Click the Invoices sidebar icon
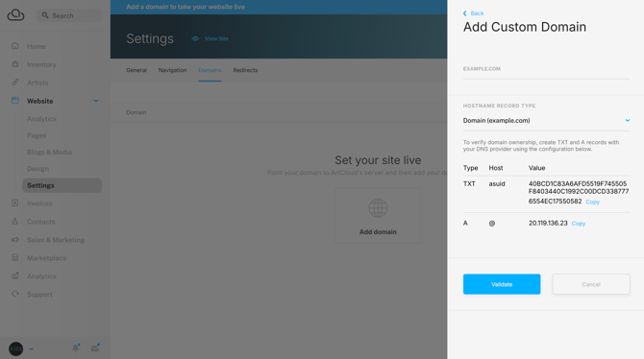The image size is (644, 359). 15,203
